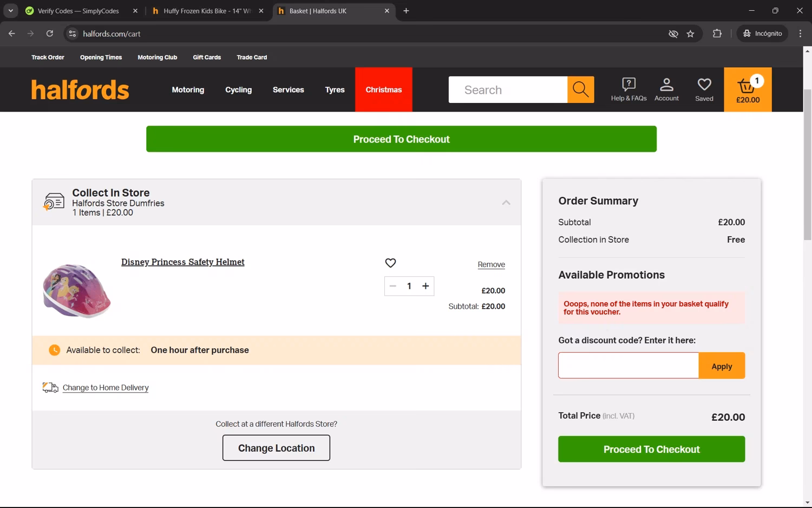Open Disney Princess Safety Helmet product link
The image size is (812, 508).
[x=183, y=262]
